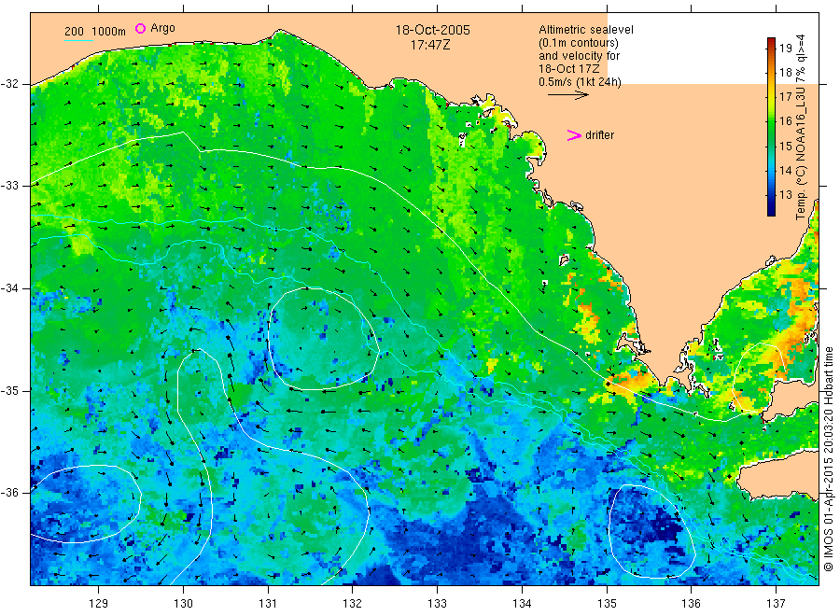This screenshot has height=616, width=840.
Task: Click the IMOS copyright timestamp text
Action: coord(828,459)
